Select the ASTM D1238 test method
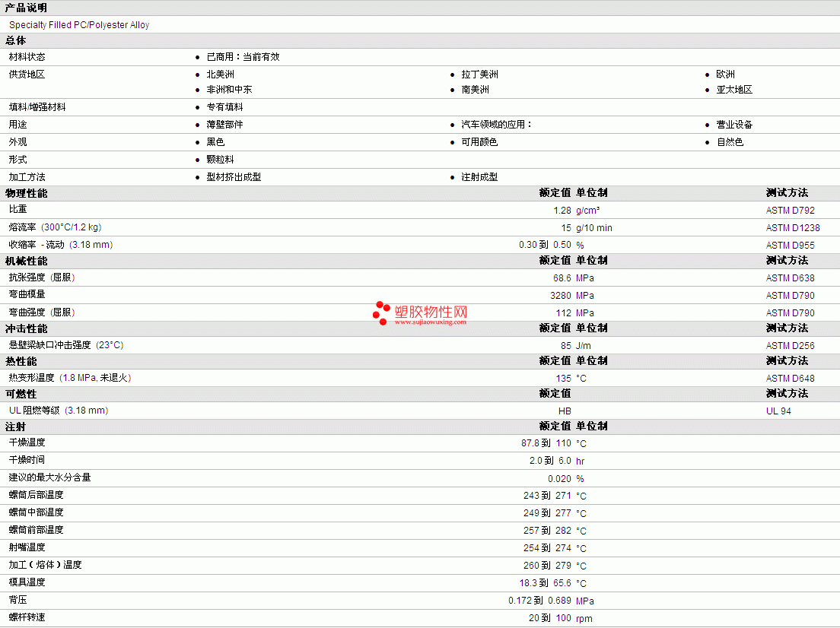Viewport: 840px width, 628px height. (793, 227)
